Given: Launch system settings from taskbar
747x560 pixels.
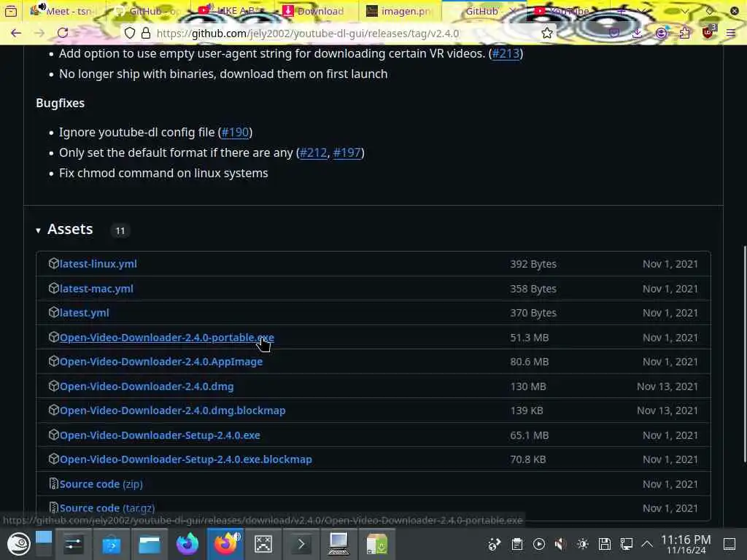Looking at the screenshot, I should (74, 544).
